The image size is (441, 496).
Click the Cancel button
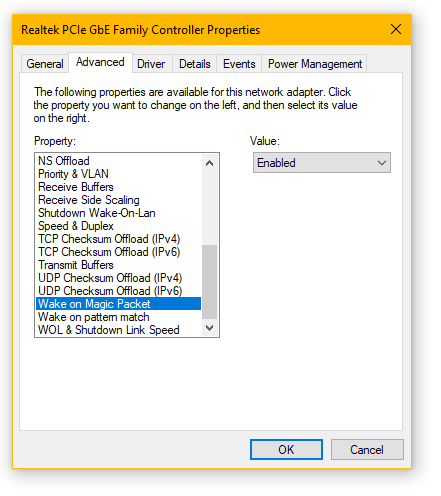click(367, 449)
